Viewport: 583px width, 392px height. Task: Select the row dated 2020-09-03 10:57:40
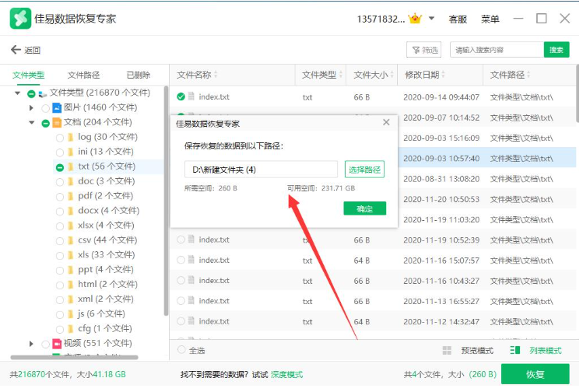pyautogui.click(x=374, y=158)
